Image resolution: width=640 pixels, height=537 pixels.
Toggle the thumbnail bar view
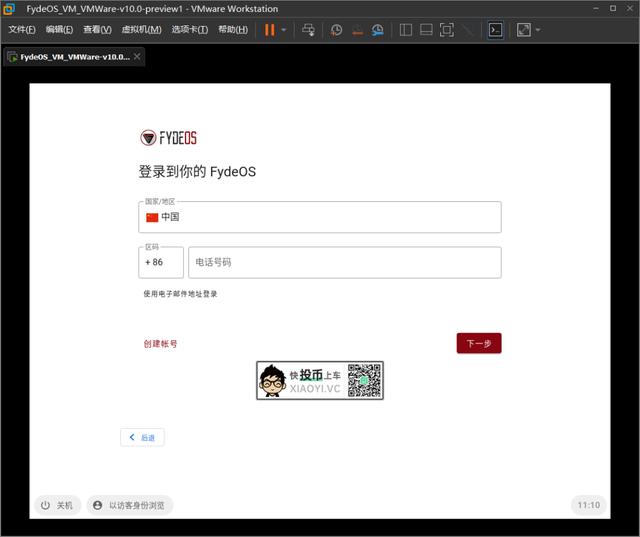tap(426, 30)
